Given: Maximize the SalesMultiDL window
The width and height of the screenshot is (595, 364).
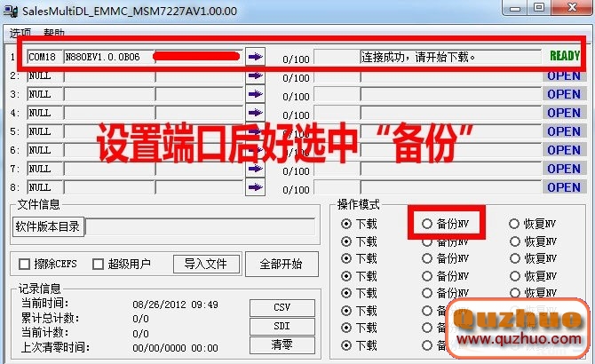Looking at the screenshot, I should point(539,8).
